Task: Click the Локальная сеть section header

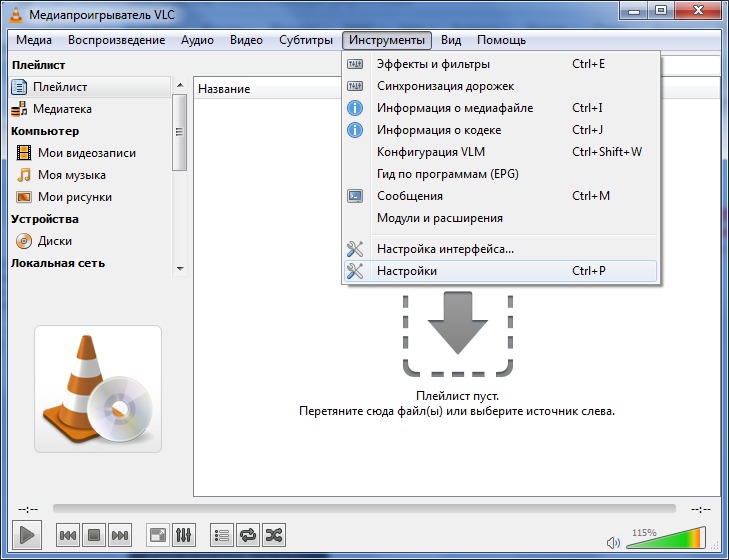Action: (x=58, y=263)
